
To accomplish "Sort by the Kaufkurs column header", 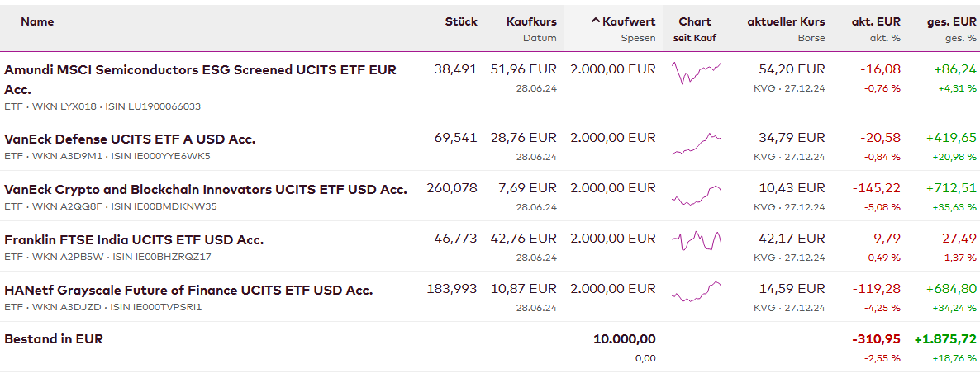I will pyautogui.click(x=531, y=22).
